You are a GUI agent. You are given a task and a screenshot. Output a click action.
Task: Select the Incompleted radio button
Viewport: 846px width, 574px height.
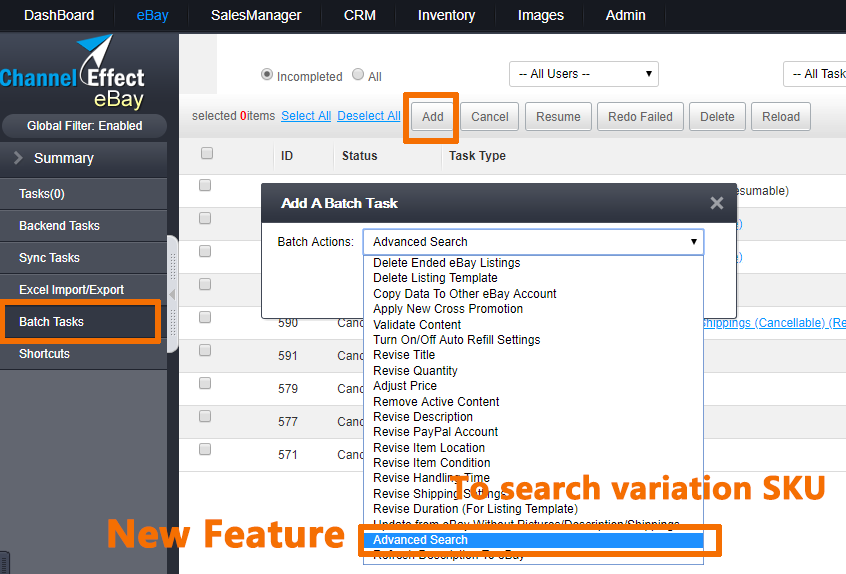[267, 74]
